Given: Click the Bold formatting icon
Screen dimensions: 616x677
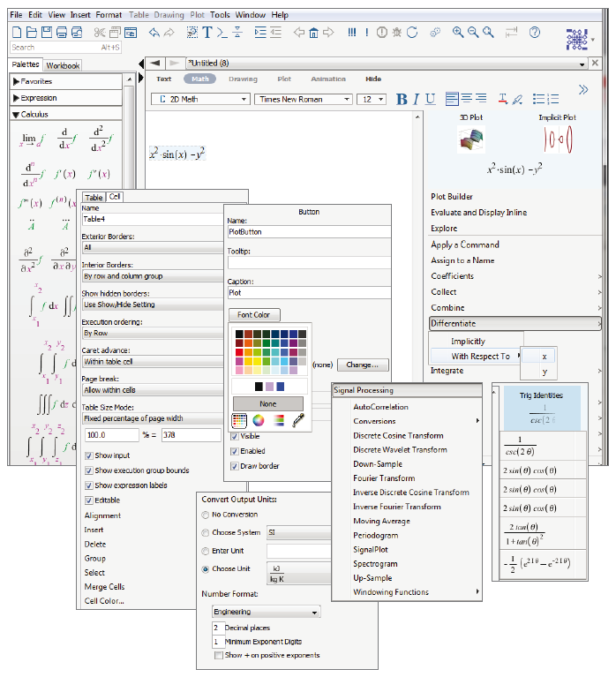Looking at the screenshot, I should (x=402, y=100).
